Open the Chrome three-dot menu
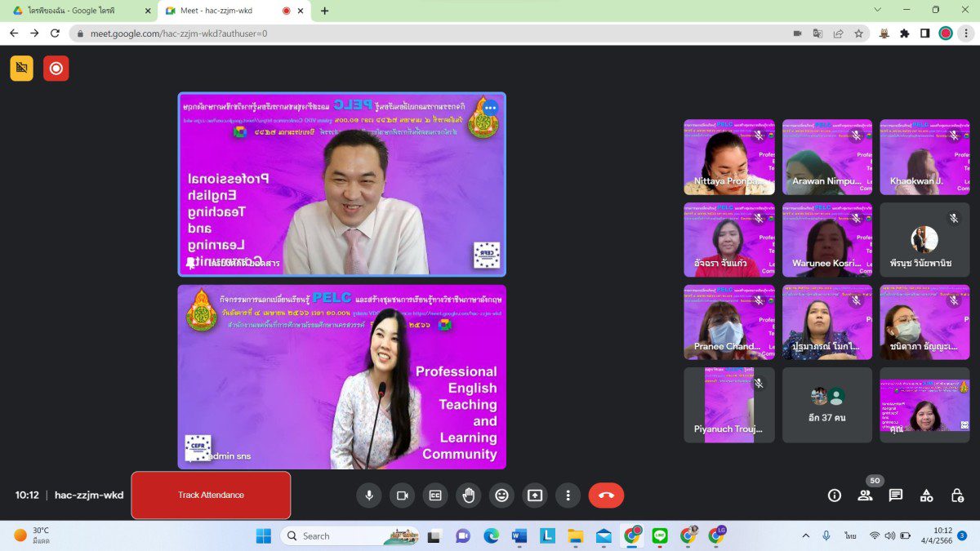 (966, 33)
